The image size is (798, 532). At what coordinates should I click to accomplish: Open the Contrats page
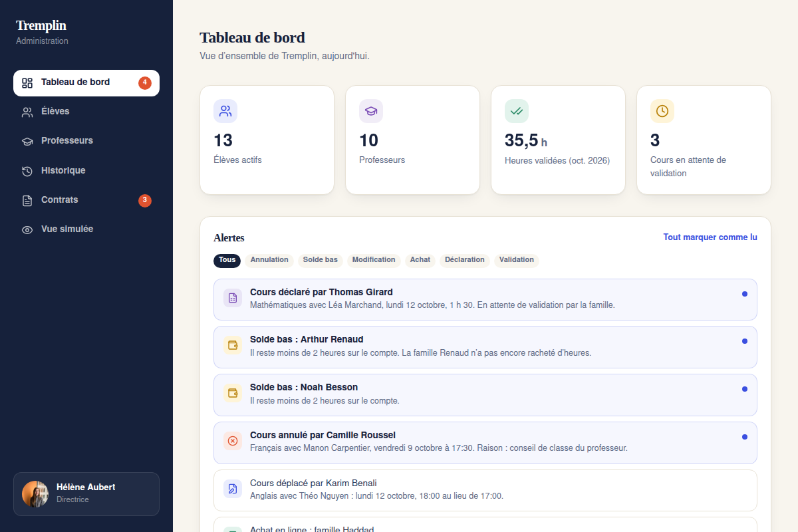(x=86, y=200)
